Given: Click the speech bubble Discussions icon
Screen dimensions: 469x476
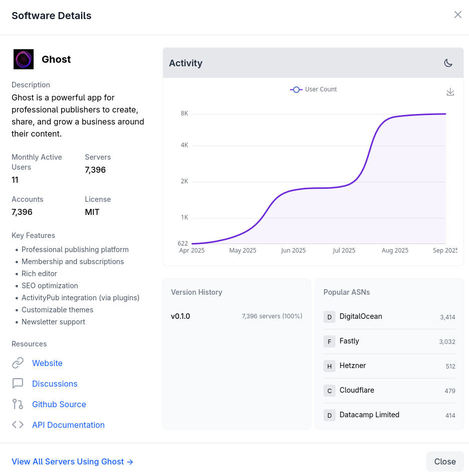Looking at the screenshot, I should tap(18, 384).
